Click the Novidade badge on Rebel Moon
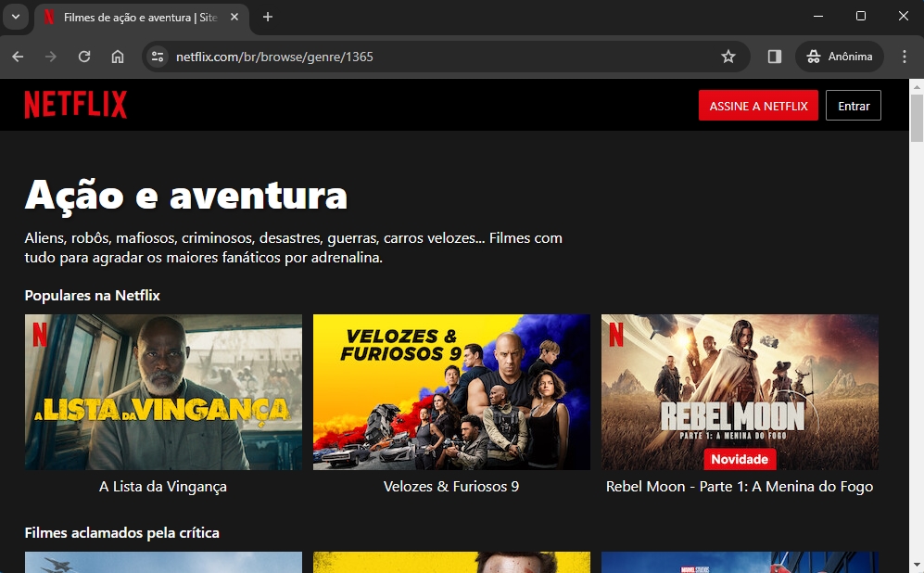924x573 pixels. click(740, 459)
